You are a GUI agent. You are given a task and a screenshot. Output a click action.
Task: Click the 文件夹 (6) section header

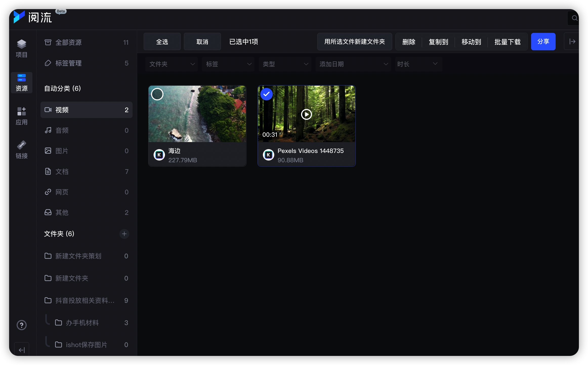[x=59, y=234]
